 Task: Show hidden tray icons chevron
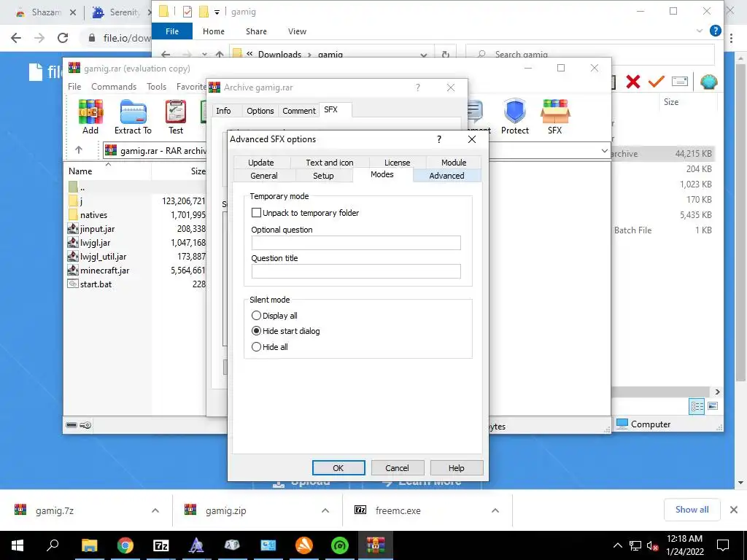pyautogui.click(x=617, y=545)
